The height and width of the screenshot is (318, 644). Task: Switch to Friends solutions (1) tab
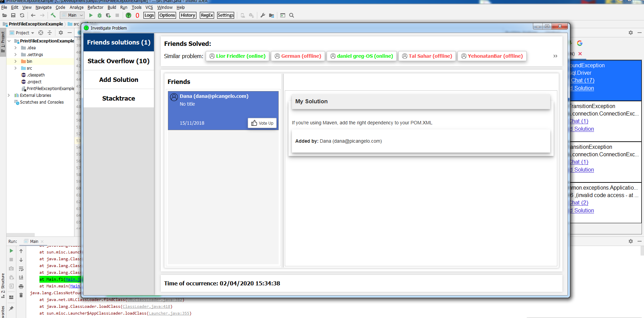[x=119, y=42]
